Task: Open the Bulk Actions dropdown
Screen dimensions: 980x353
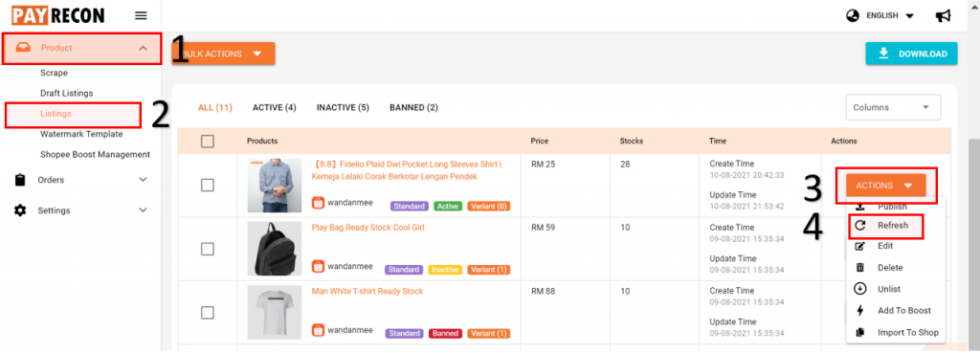Action: pos(224,54)
